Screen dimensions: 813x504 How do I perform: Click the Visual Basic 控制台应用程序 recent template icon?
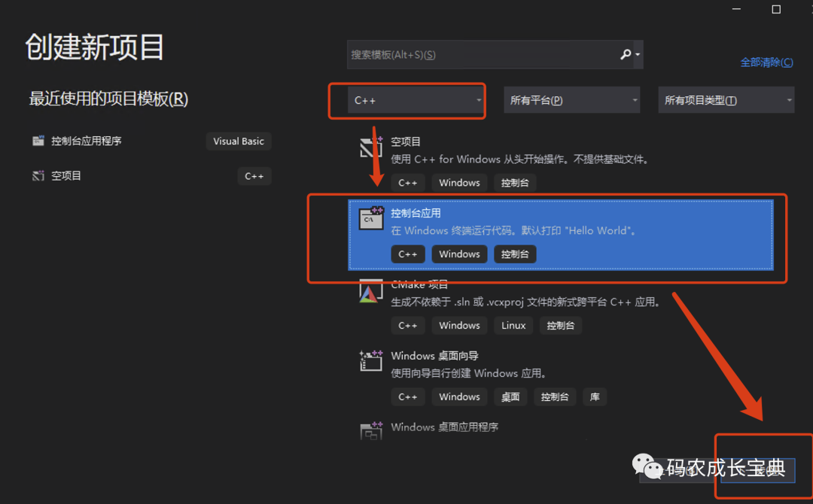coord(38,141)
